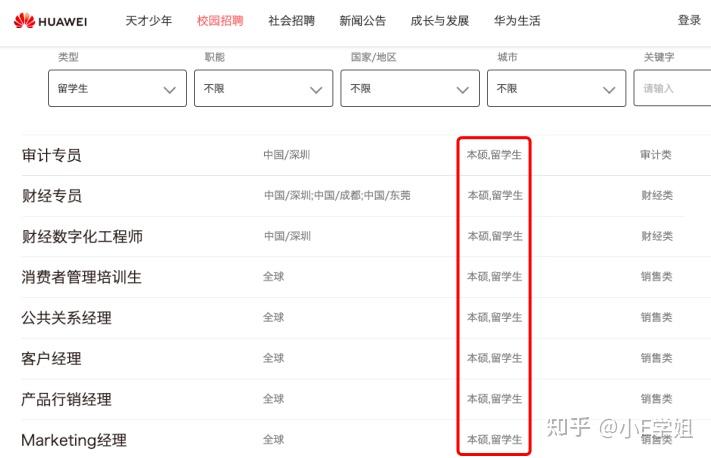Click 本硕,留学生 in 消费者管理培训生 row
The width and height of the screenshot is (711, 458).
click(495, 276)
